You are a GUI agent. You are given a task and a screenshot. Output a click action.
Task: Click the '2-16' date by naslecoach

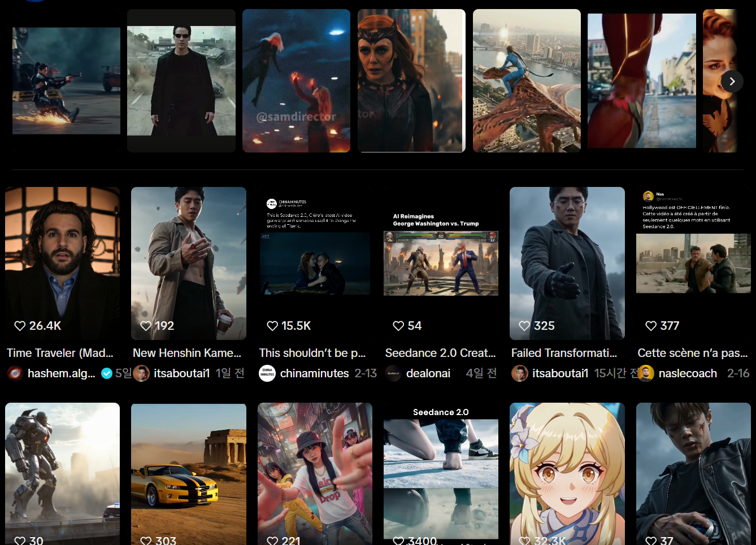738,373
